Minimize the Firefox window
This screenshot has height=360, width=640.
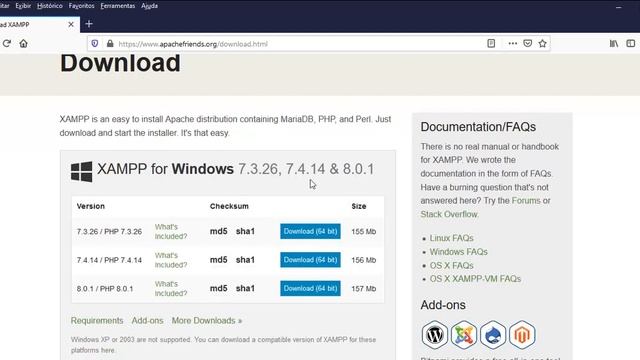coord(619,7)
